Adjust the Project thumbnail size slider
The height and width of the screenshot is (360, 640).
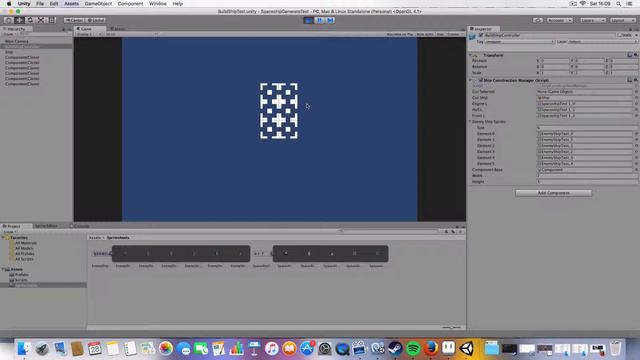(451, 327)
